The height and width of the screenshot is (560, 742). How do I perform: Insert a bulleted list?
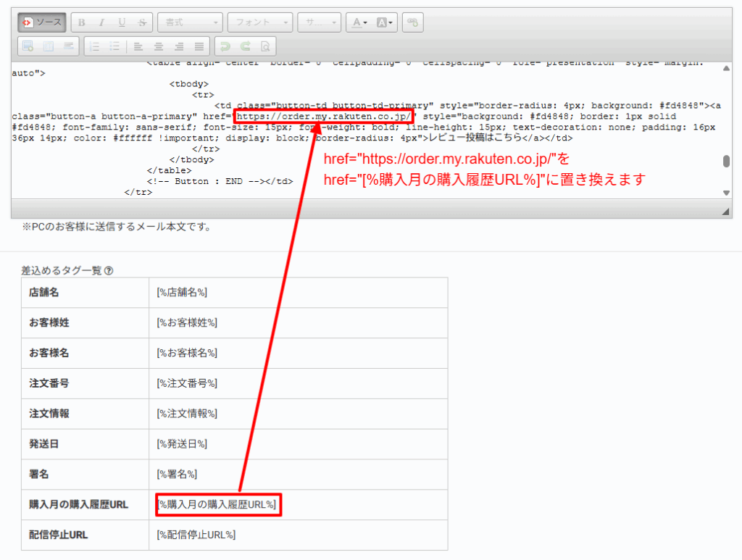coord(114,46)
